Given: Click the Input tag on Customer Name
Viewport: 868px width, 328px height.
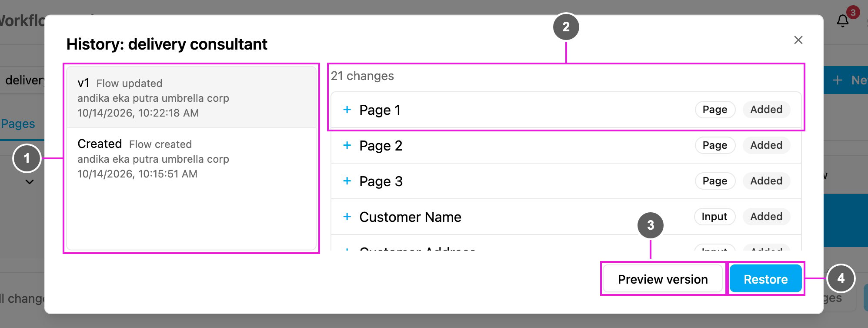Looking at the screenshot, I should 714,217.
